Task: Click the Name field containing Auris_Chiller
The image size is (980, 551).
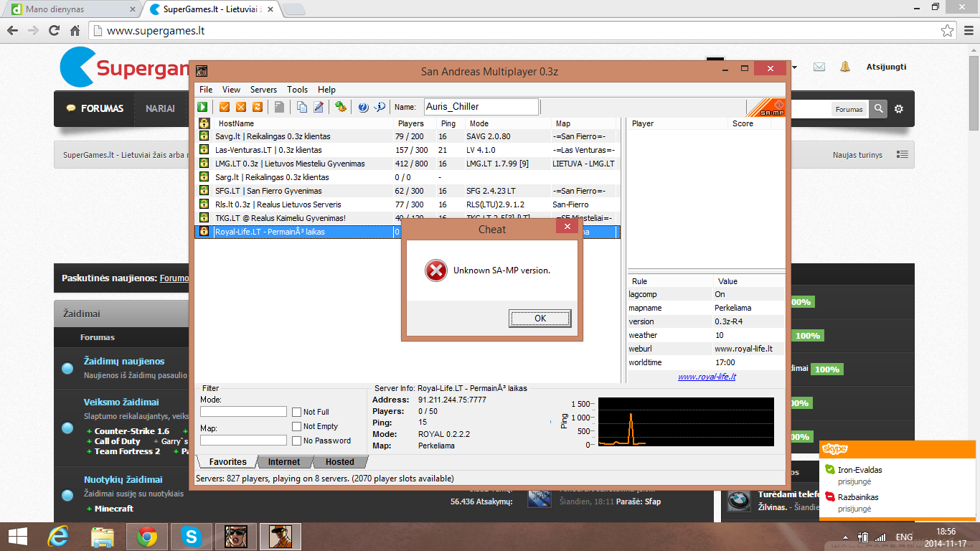Action: pos(481,107)
